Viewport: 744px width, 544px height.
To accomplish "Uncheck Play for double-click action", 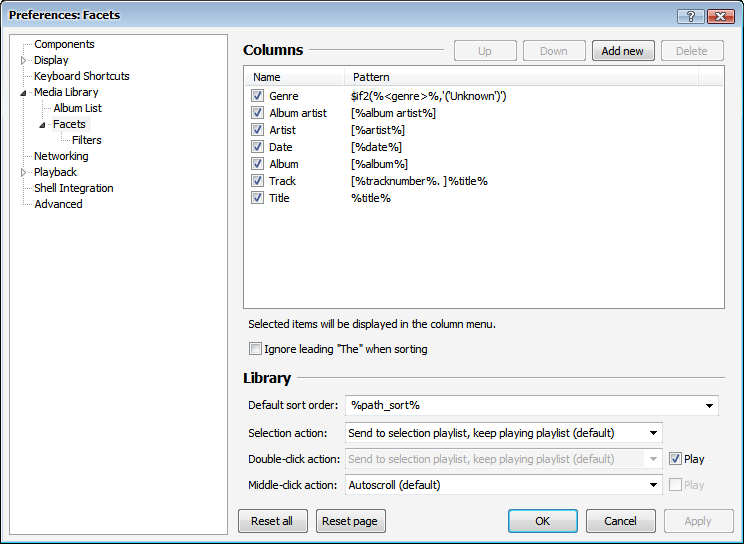I will [675, 459].
